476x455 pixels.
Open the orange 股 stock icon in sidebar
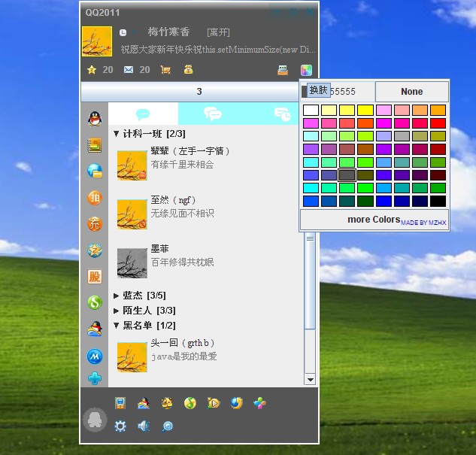pos(95,276)
